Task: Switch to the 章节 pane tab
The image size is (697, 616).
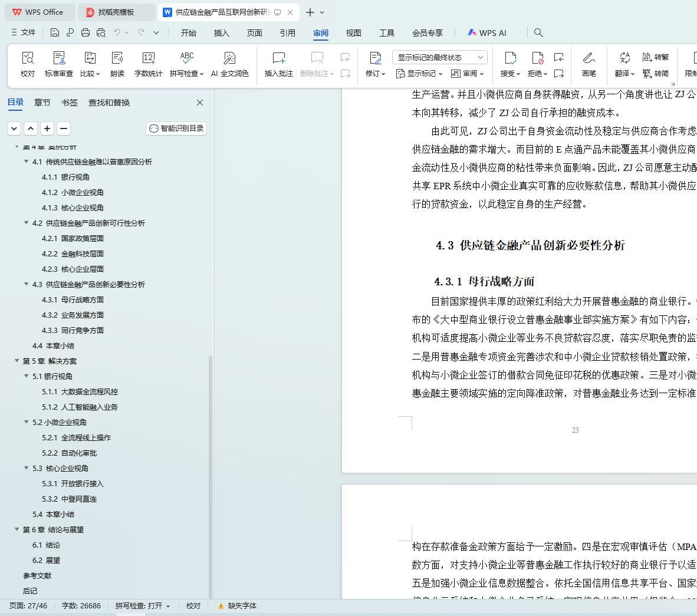Action: point(42,103)
